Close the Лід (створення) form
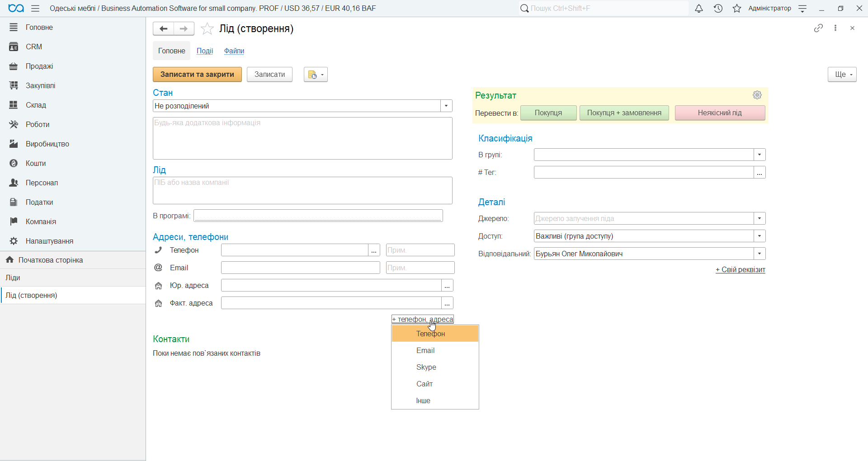The height and width of the screenshot is (461, 868). coord(852,28)
